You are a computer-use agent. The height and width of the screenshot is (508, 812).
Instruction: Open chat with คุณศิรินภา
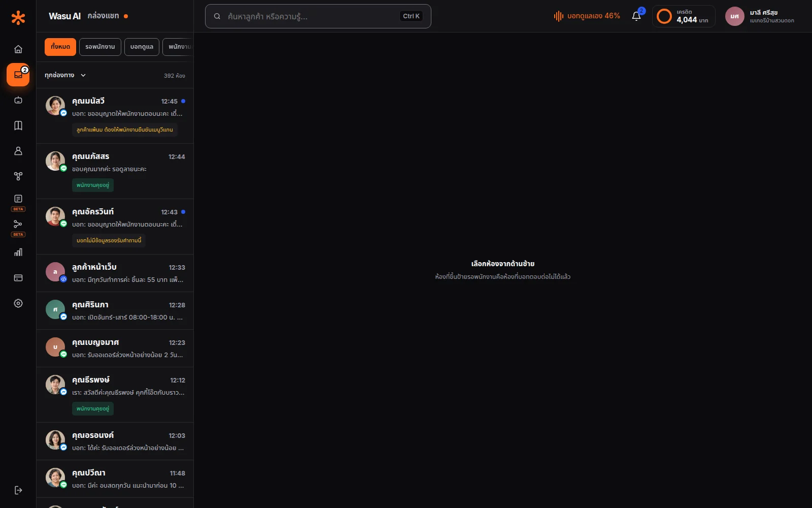(115, 311)
